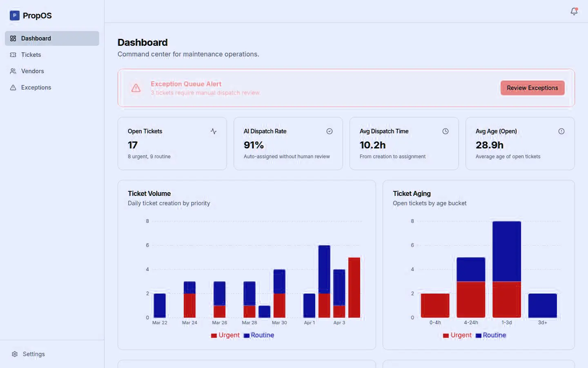Viewport: 588px width, 368px height.
Task: Go to Vendors in the sidebar
Action: tap(32, 71)
